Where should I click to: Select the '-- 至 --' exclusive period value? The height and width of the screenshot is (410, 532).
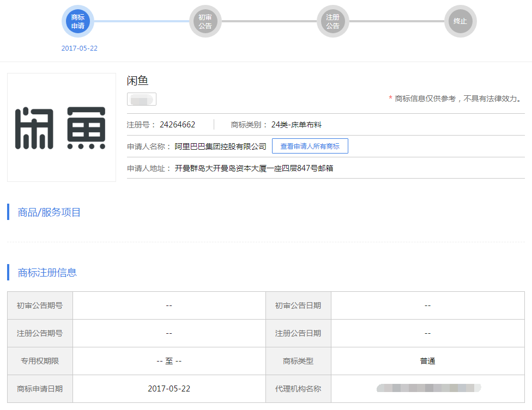click(169, 361)
